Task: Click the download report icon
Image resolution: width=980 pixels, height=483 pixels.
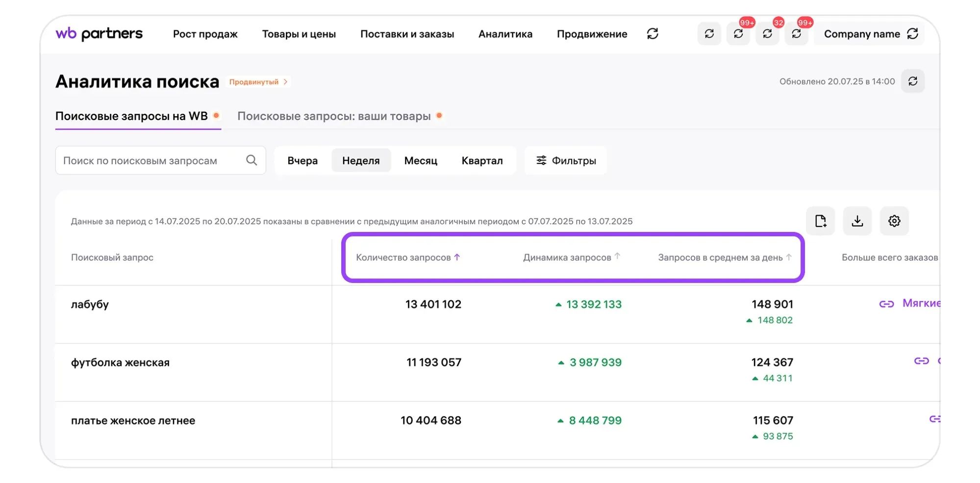Action: [857, 221]
